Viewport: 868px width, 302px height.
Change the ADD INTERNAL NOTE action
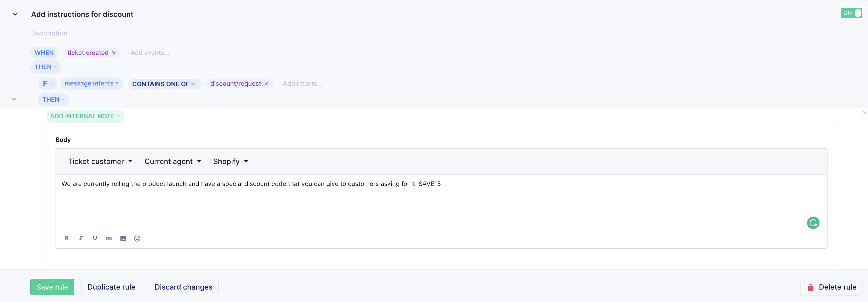click(85, 116)
